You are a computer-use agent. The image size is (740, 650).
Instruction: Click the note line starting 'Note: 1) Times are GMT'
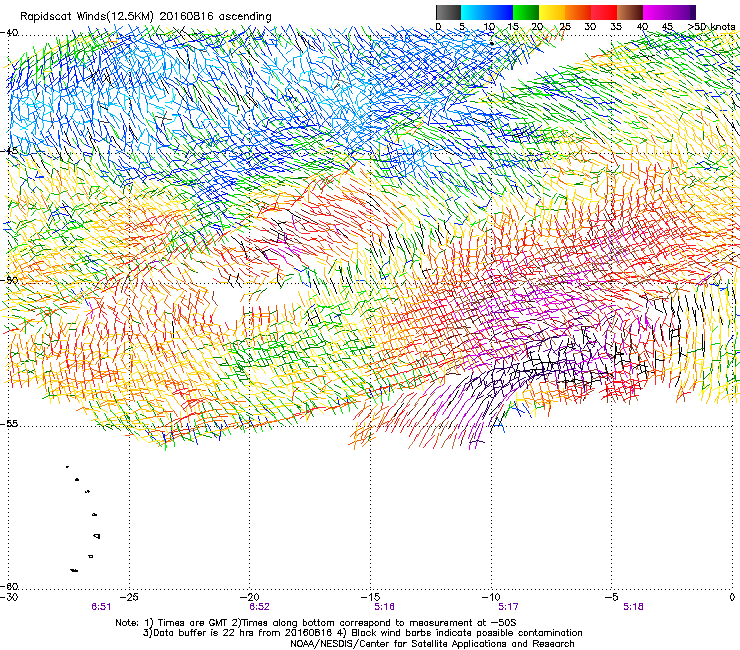pyautogui.click(x=316, y=623)
